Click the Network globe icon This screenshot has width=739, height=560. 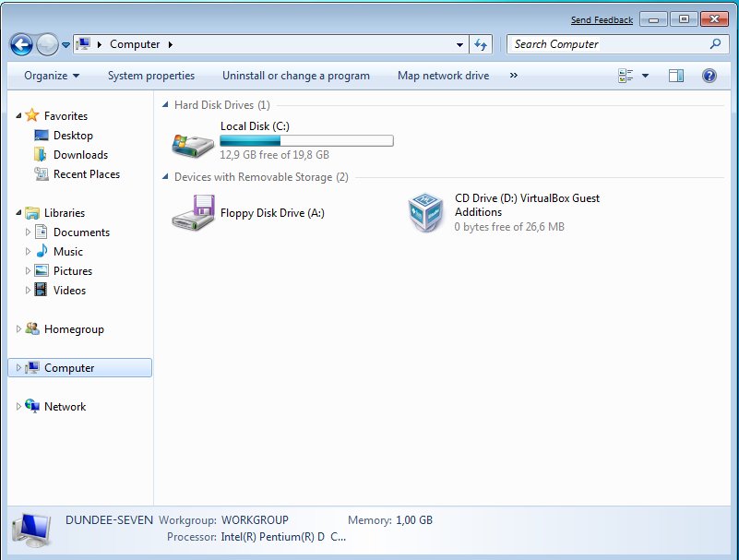tap(32, 405)
